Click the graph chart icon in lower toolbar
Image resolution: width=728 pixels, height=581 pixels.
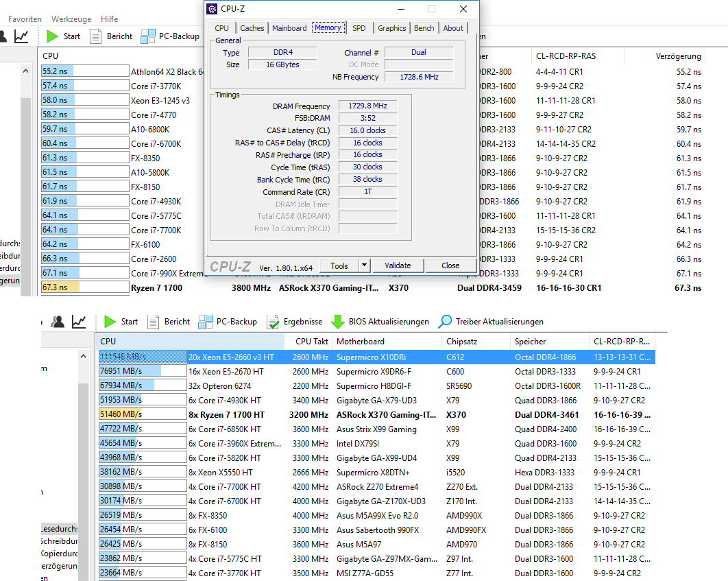pos(78,322)
